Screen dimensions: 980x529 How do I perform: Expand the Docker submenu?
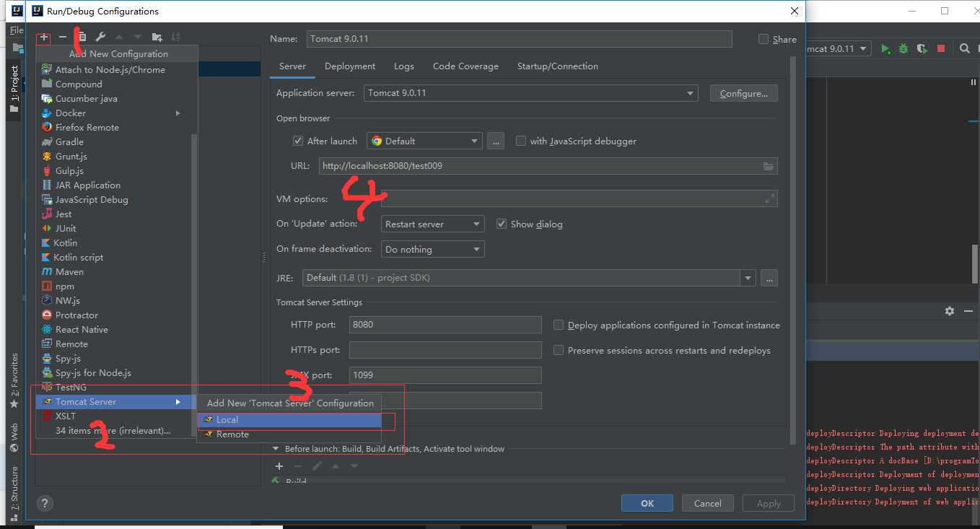tap(178, 113)
